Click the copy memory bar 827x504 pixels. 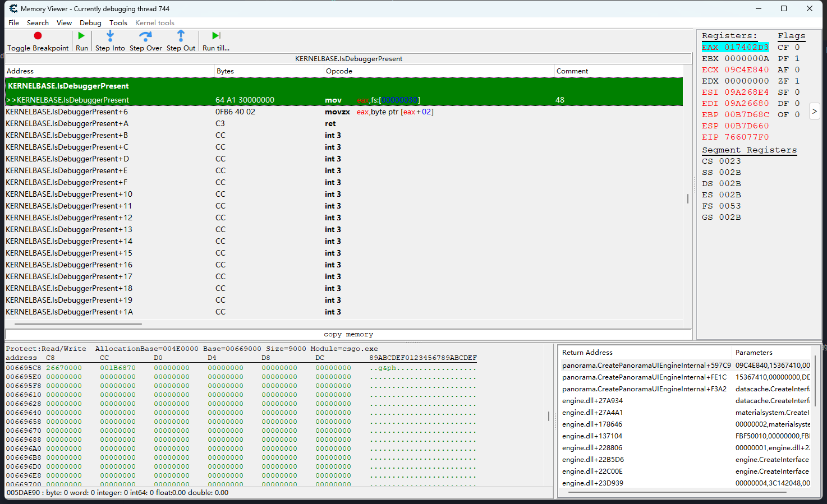[x=348, y=334]
